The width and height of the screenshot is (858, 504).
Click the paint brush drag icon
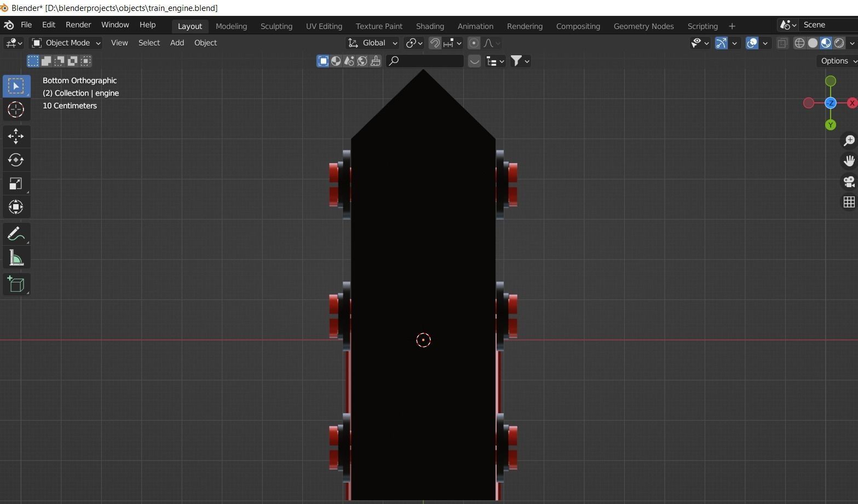tap(376, 61)
